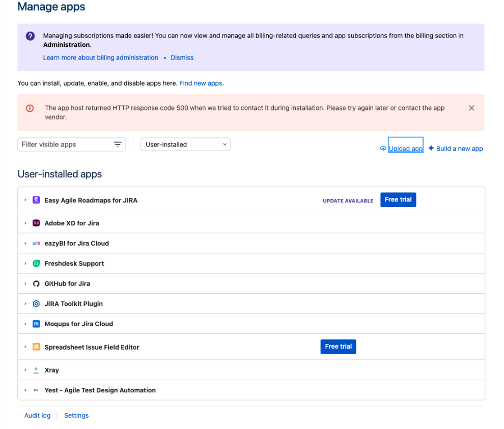504x429 pixels.
Task: Click the Filter visible apps field
Action: tap(71, 145)
